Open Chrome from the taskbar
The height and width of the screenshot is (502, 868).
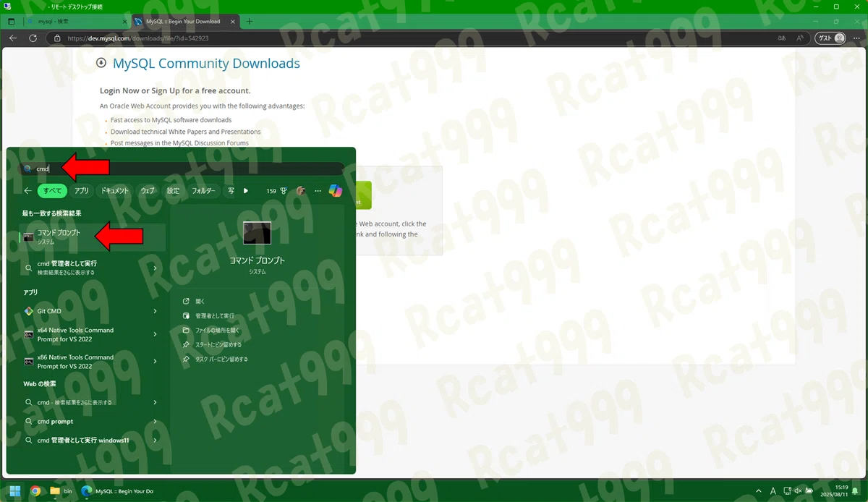click(35, 491)
